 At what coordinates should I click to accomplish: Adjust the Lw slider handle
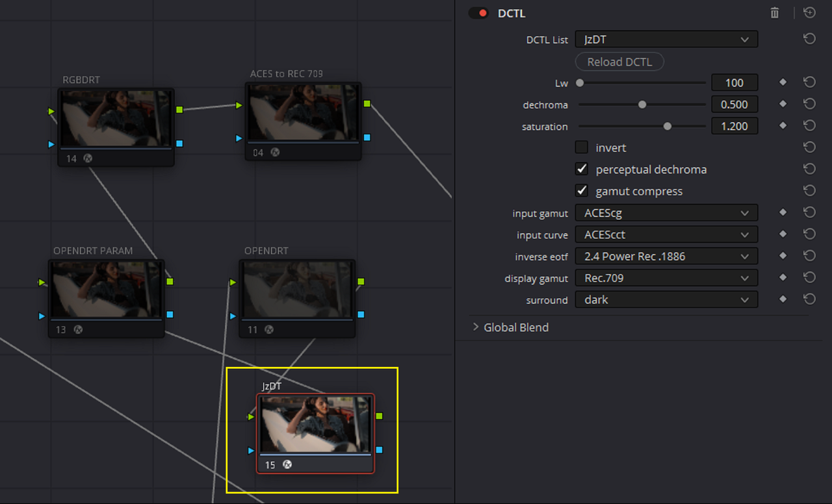point(580,82)
